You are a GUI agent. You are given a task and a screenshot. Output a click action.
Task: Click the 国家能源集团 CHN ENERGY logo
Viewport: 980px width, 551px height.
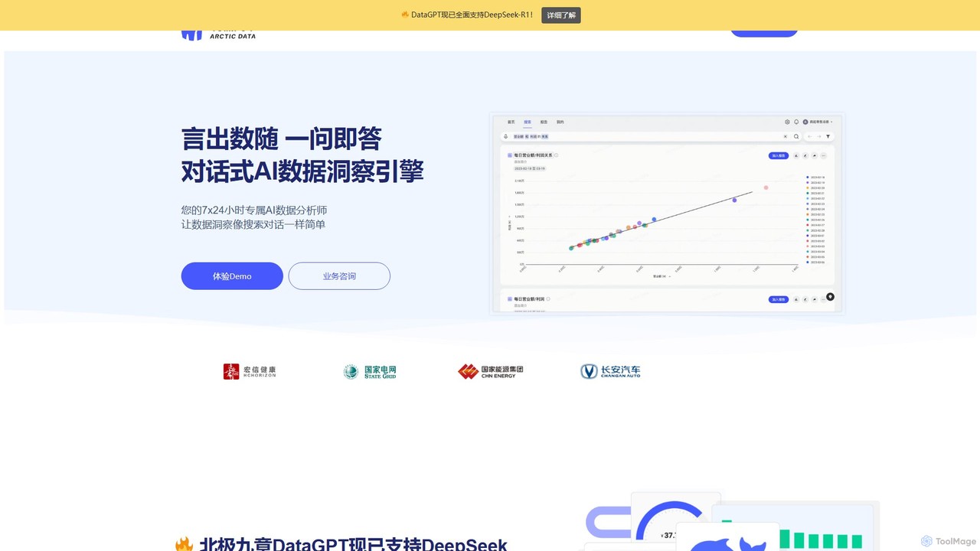[491, 371]
